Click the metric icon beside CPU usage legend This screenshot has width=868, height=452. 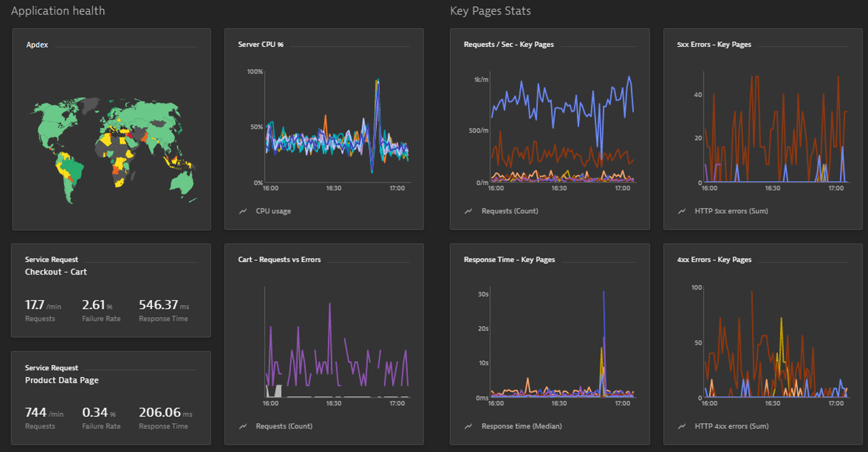241,211
